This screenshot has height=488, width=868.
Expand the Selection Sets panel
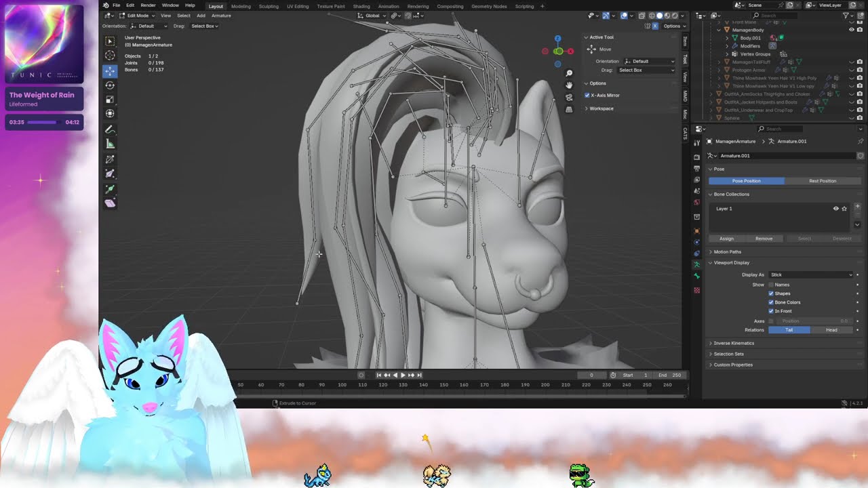pos(728,354)
